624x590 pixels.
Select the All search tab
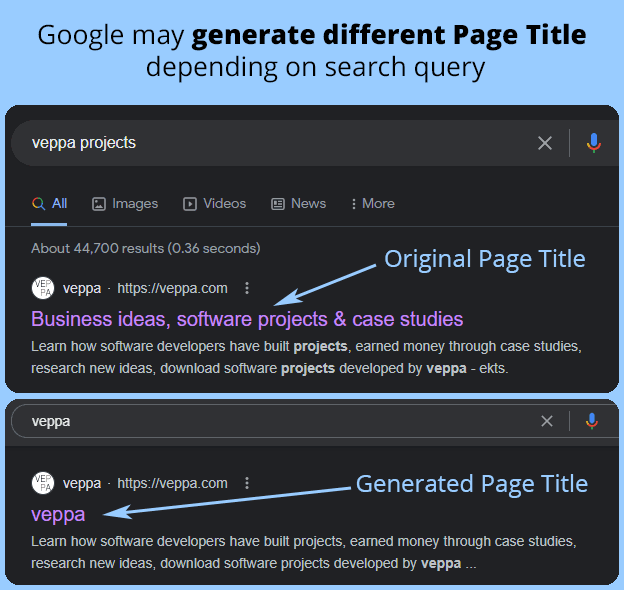49,204
